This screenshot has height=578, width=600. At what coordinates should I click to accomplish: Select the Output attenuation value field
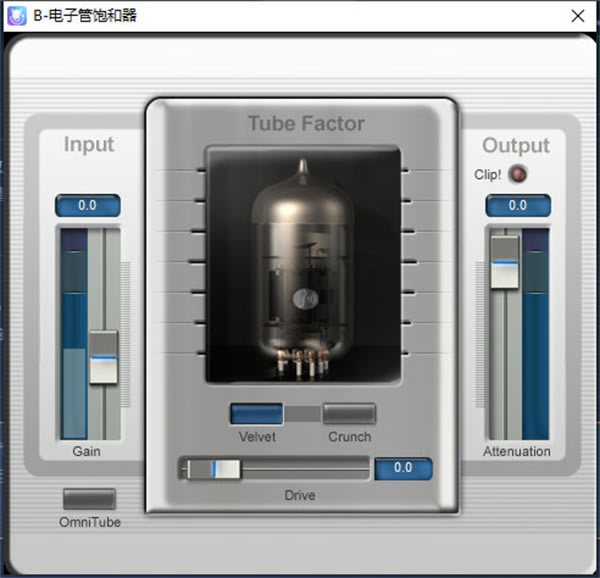pyautogui.click(x=517, y=205)
